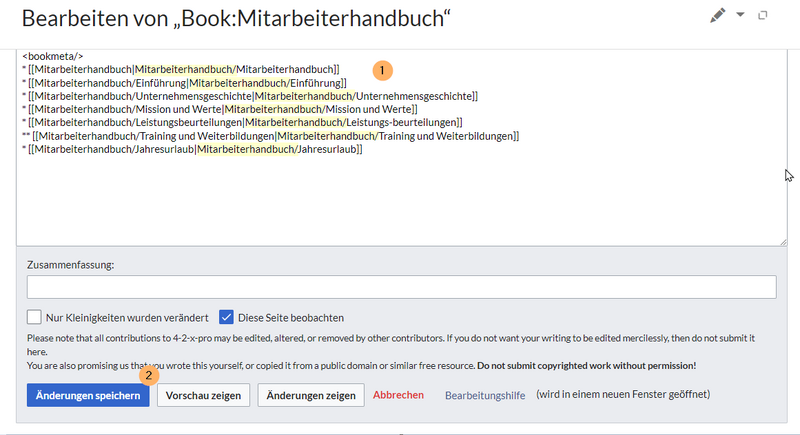The height and width of the screenshot is (435, 800).
Task: Click the orange step marker 2
Action: pos(150,376)
